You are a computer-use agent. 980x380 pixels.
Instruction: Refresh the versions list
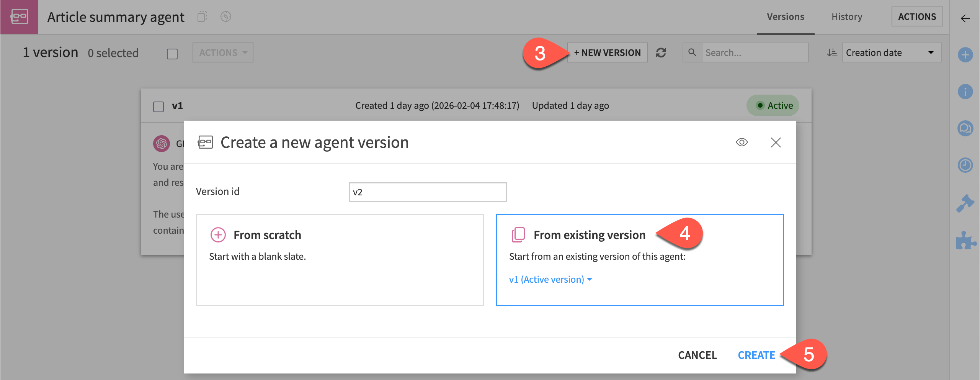coord(662,52)
